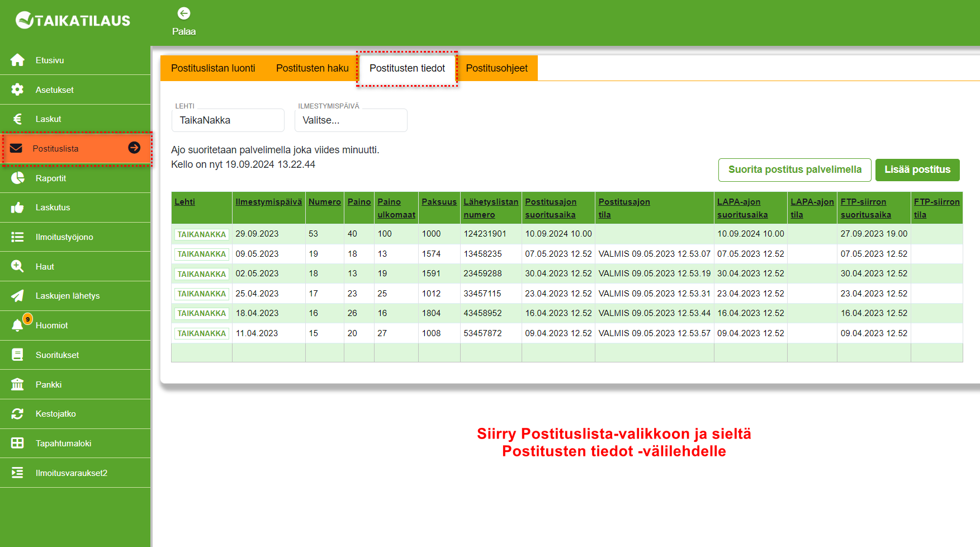Select Tapahtumaloki menu label
This screenshot has width=980, height=547.
64,444
